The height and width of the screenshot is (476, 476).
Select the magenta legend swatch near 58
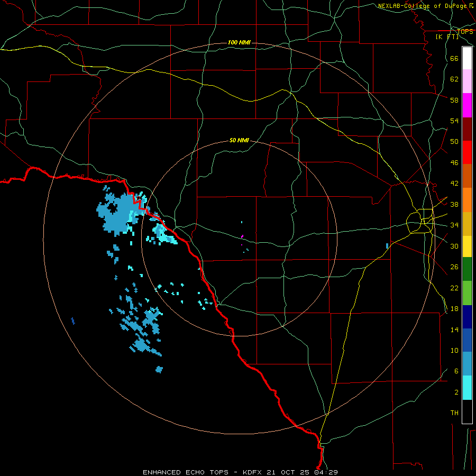[x=467, y=105]
